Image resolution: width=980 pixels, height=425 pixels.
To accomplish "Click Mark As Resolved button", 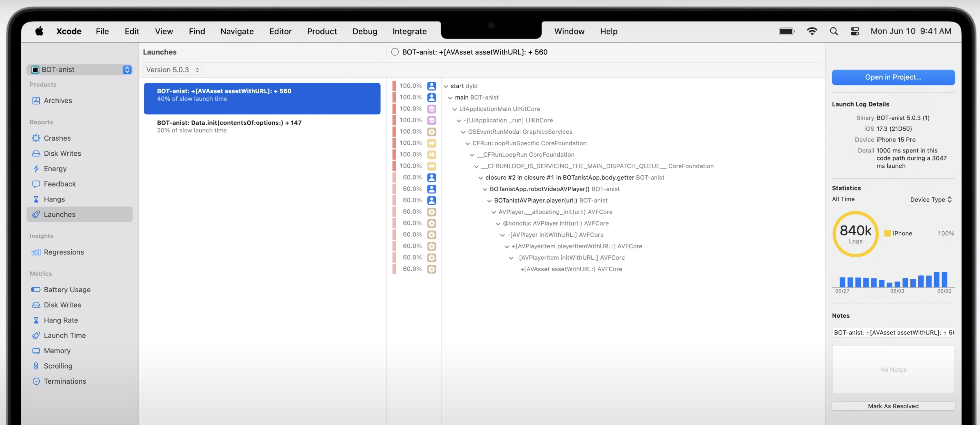I will coord(893,406).
